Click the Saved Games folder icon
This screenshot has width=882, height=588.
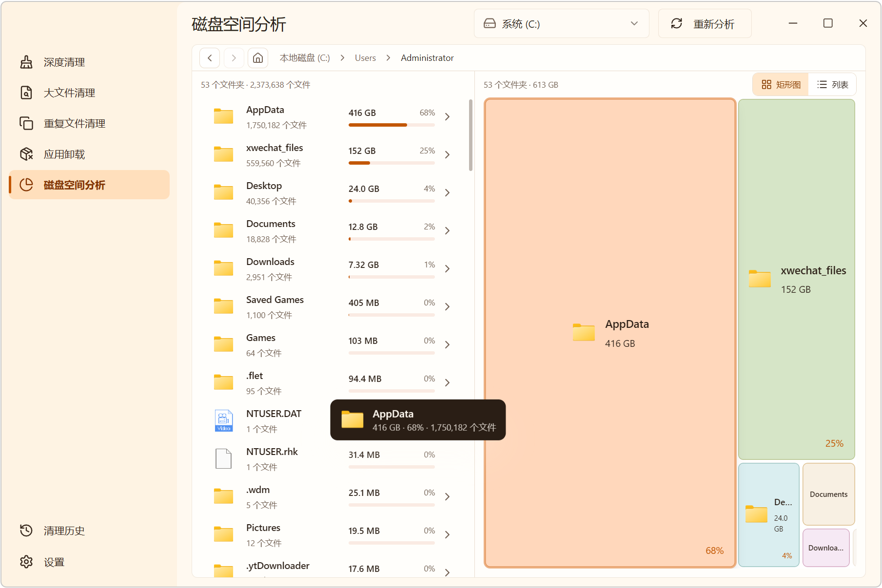click(x=223, y=306)
